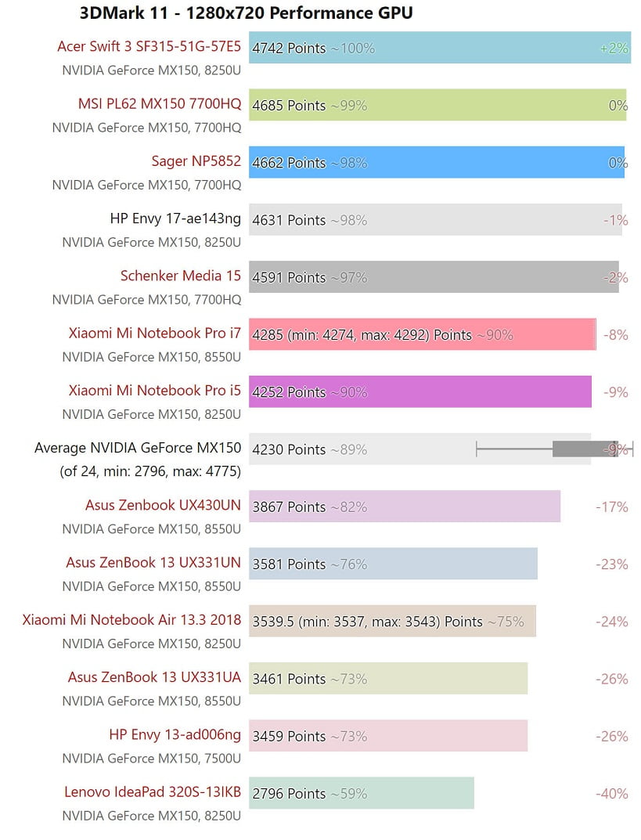Open Xiaomi Mi Notebook Air 13.3 2018 link

point(131,620)
